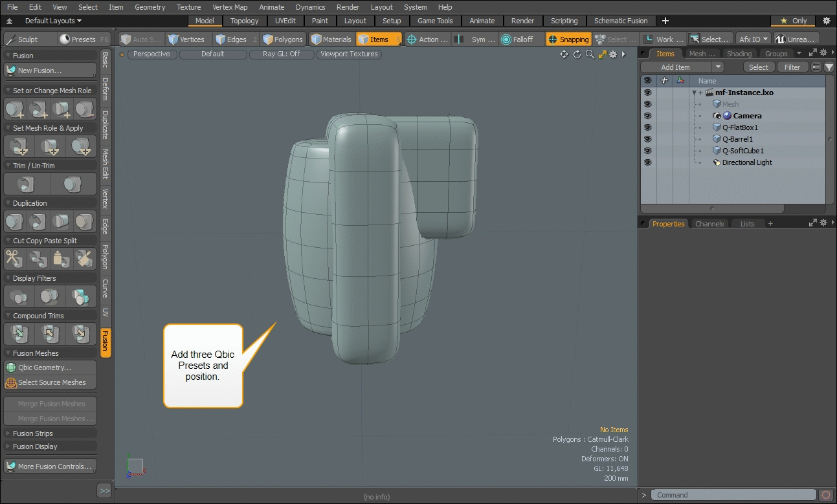The height and width of the screenshot is (504, 837).
Task: Toggle visibility of Directional Light
Action: [x=647, y=162]
